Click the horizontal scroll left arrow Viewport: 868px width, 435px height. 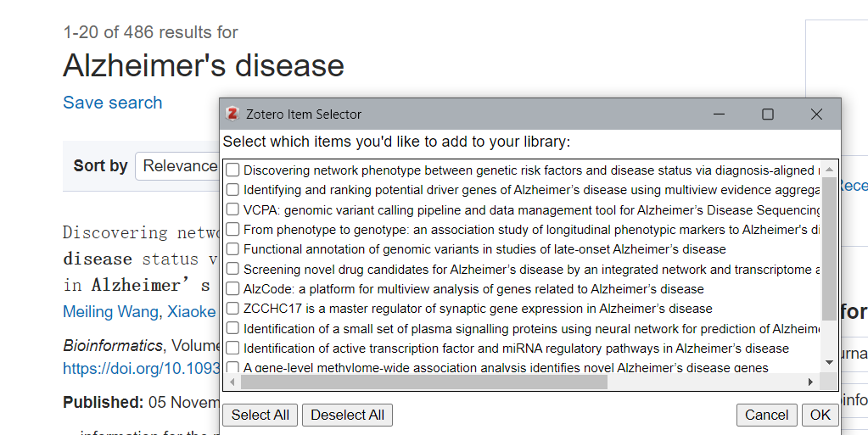click(232, 382)
